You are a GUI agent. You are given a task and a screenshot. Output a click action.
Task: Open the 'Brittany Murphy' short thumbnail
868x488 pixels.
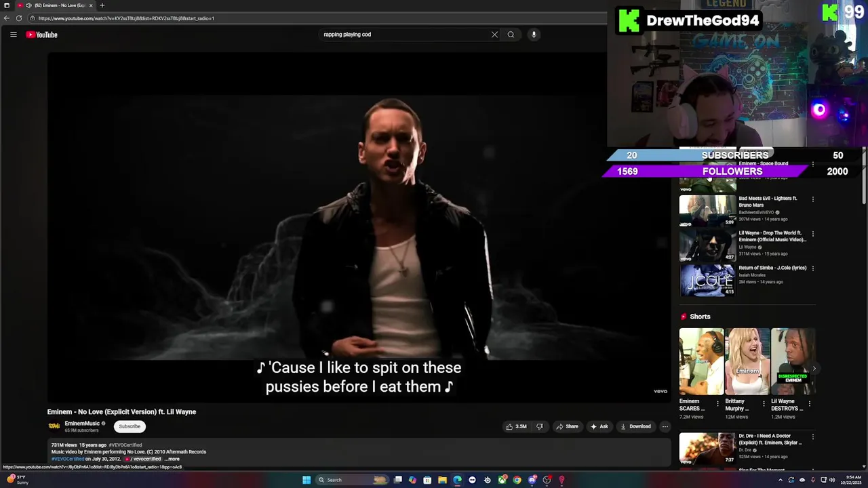(747, 361)
